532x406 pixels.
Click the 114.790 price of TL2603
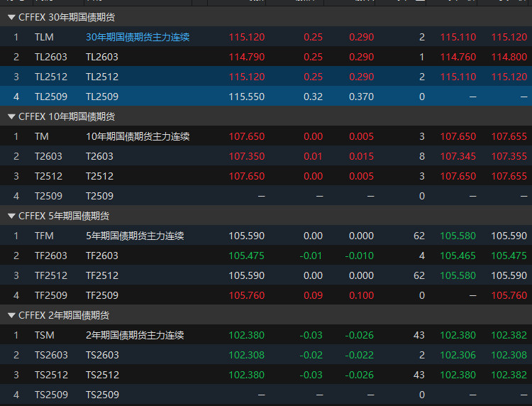[247, 57]
